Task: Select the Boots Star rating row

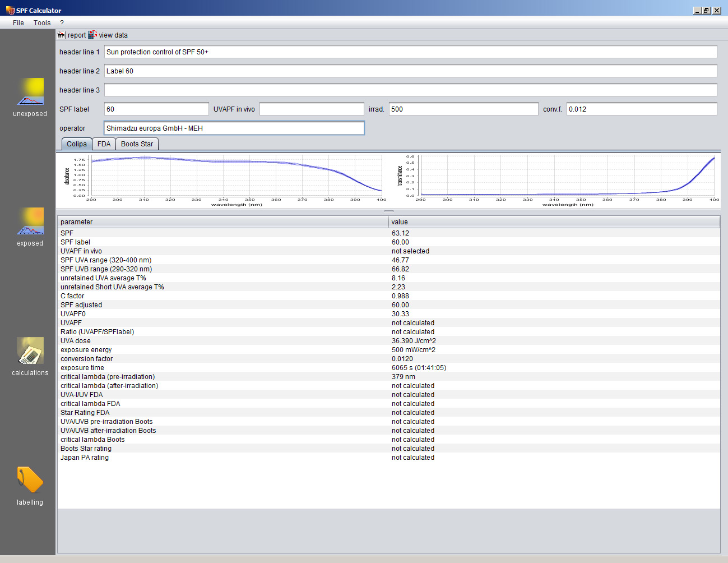Action: [x=388, y=449]
